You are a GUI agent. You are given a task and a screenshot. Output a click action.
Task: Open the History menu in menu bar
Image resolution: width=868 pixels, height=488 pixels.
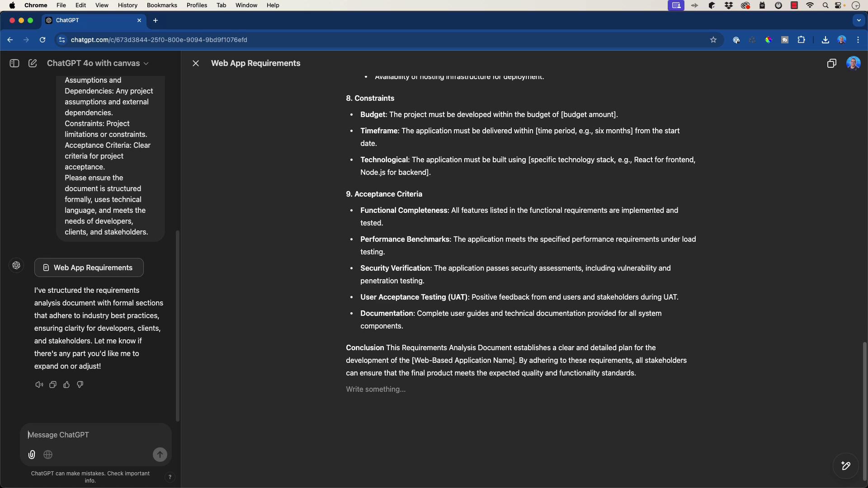[x=127, y=5]
